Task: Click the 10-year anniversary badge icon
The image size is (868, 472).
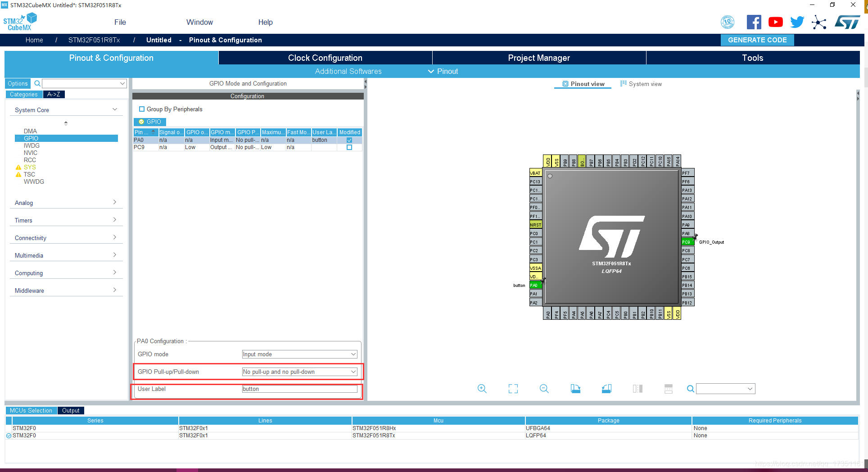Action: (x=728, y=22)
